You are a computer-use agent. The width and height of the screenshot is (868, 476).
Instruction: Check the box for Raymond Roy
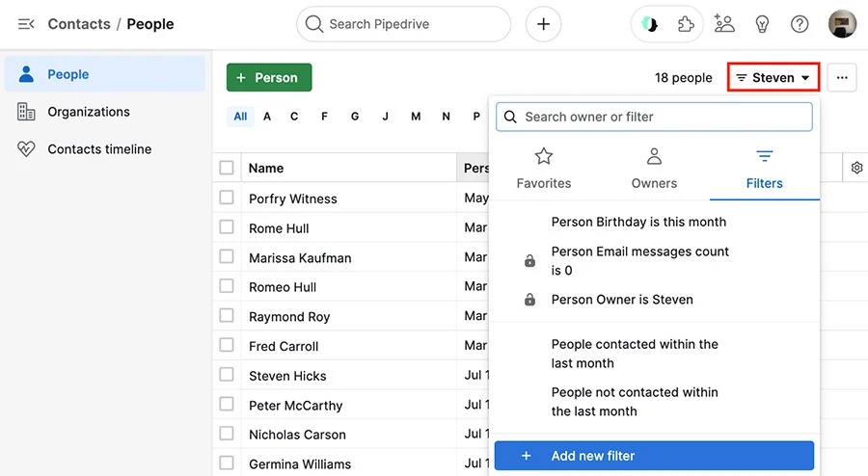click(227, 315)
